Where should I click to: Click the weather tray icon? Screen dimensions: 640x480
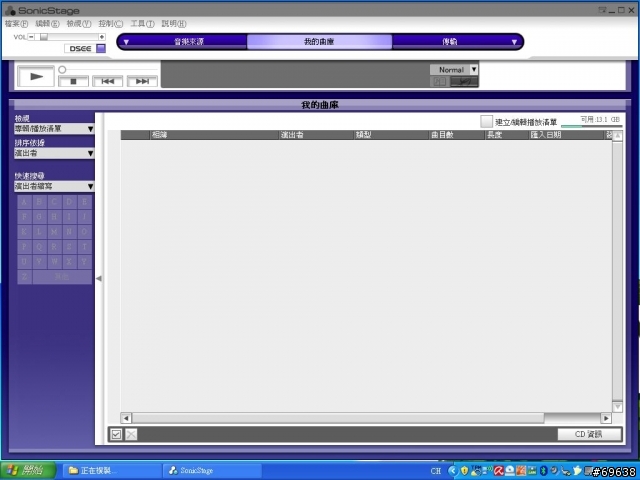476,471
